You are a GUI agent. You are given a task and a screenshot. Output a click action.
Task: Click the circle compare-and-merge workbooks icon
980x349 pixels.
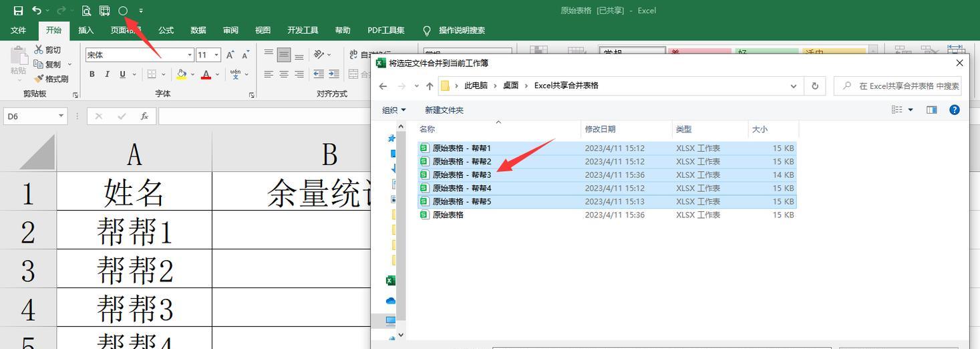pos(123,11)
